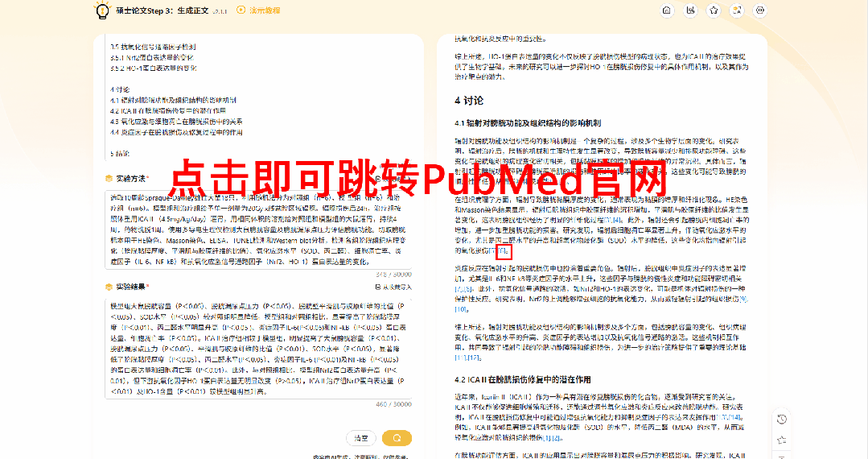Viewport: 868px width, 459px height.
Task: Select outline row 4.1 in left outline
Action: click(173, 101)
